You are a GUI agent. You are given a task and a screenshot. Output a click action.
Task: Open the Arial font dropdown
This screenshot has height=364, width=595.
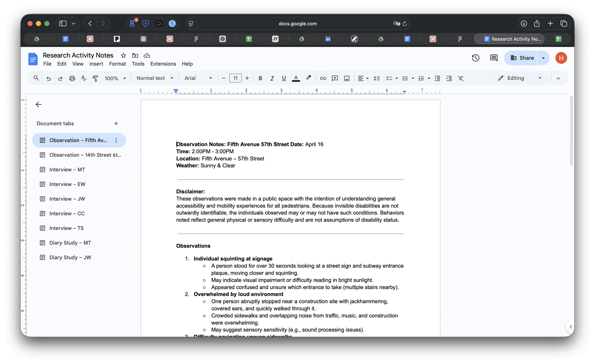(x=198, y=78)
